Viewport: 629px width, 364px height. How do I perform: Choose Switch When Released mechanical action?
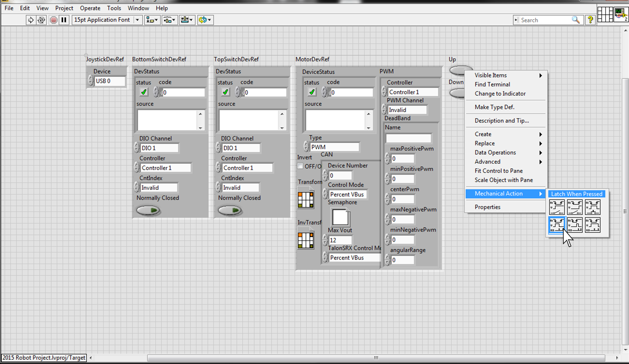575,207
